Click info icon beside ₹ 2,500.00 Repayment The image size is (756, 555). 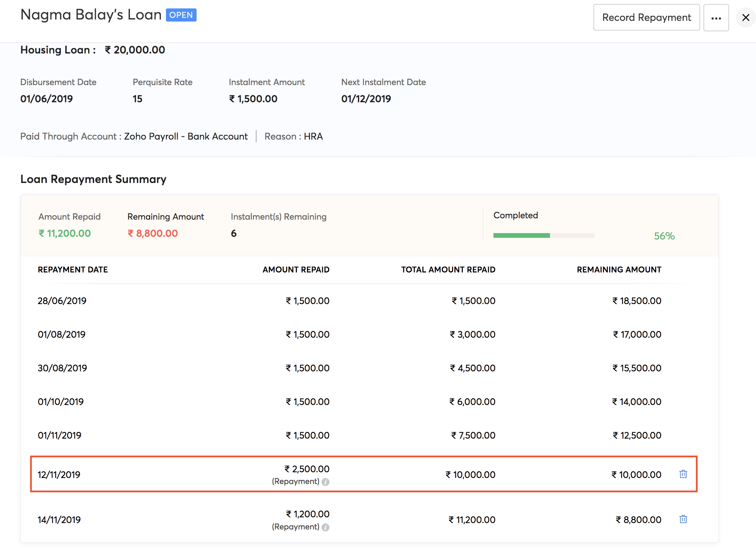[x=325, y=482]
